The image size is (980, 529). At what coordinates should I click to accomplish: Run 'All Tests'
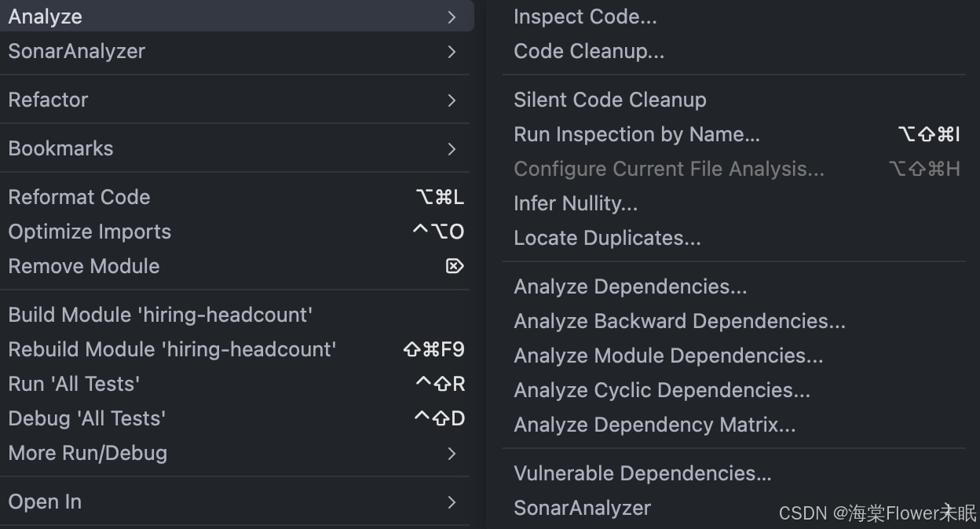[74, 385]
